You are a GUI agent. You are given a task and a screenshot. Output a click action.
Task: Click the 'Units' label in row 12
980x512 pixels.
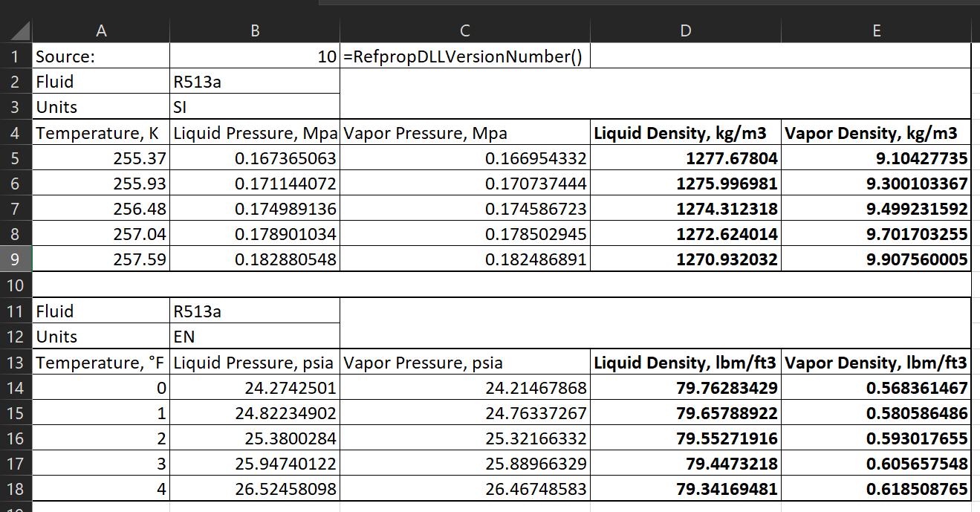coord(101,336)
